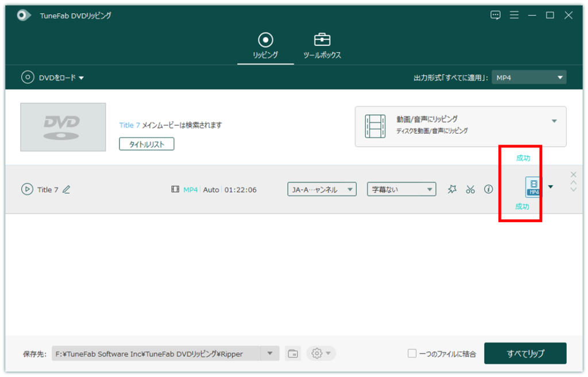Move Title 7 down with arrow
Screen dimensions: 588x377
[x=574, y=189]
